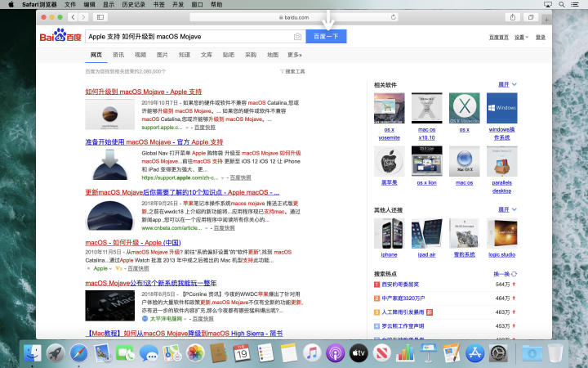Show the Safari sidebar
The image size is (588, 368).
click(x=100, y=17)
